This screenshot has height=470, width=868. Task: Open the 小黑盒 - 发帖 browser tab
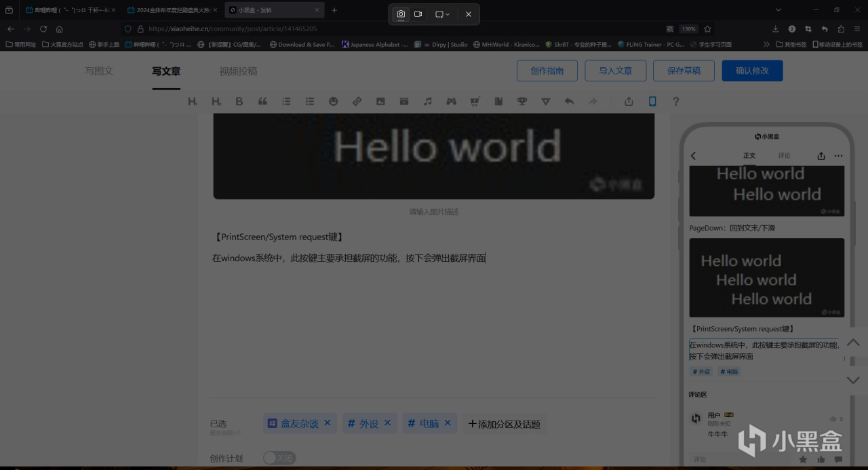point(274,10)
